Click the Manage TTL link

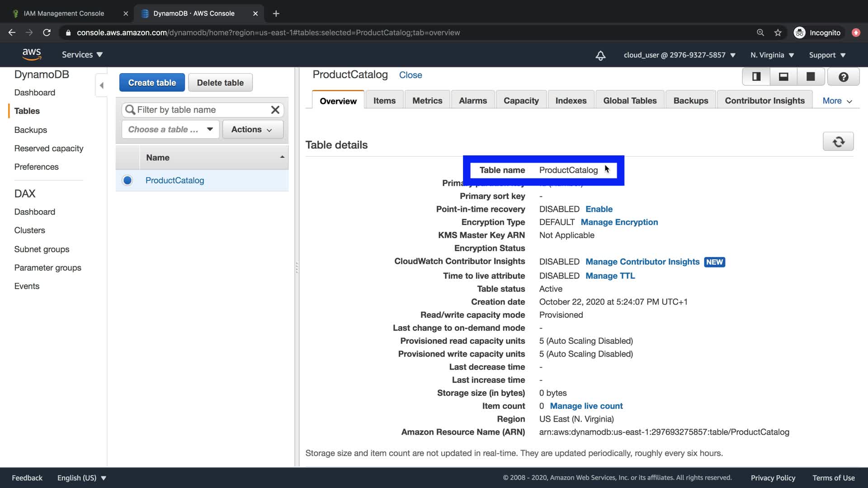(x=610, y=276)
